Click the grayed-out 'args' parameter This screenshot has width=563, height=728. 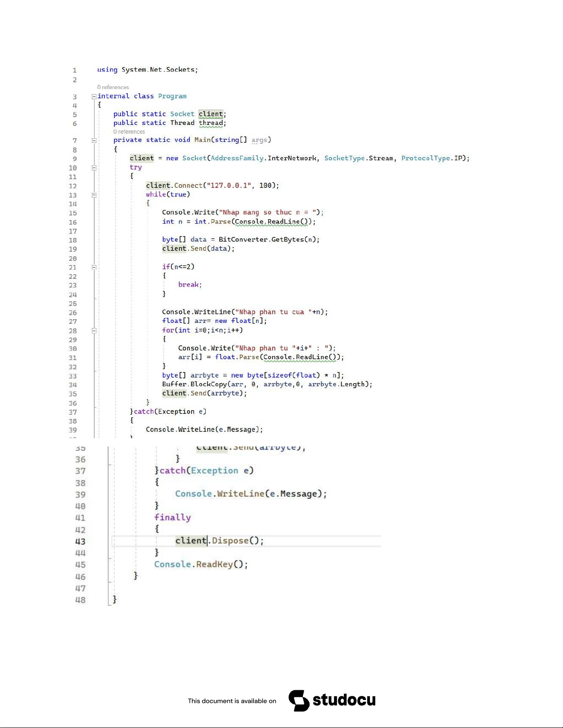259,140
